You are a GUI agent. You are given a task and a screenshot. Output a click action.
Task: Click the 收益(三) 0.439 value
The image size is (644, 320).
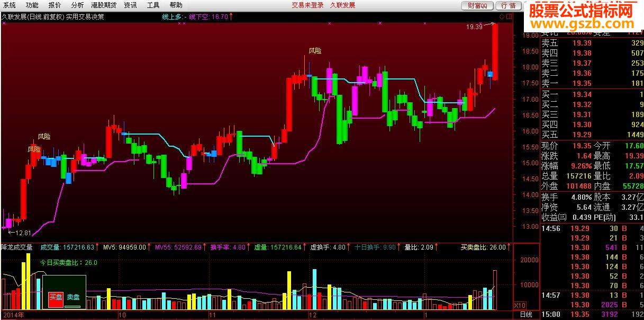[x=581, y=217]
